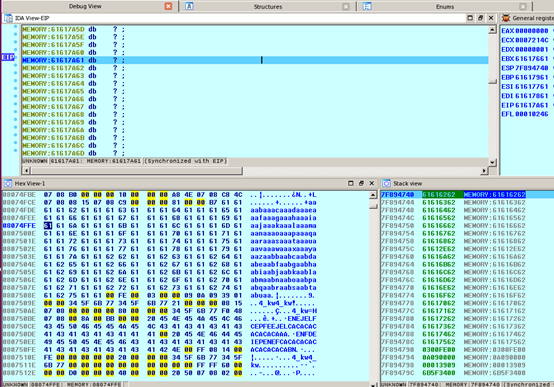Click the IDA View vertical scrollbar thumb
554x387 pixels.
(493, 82)
